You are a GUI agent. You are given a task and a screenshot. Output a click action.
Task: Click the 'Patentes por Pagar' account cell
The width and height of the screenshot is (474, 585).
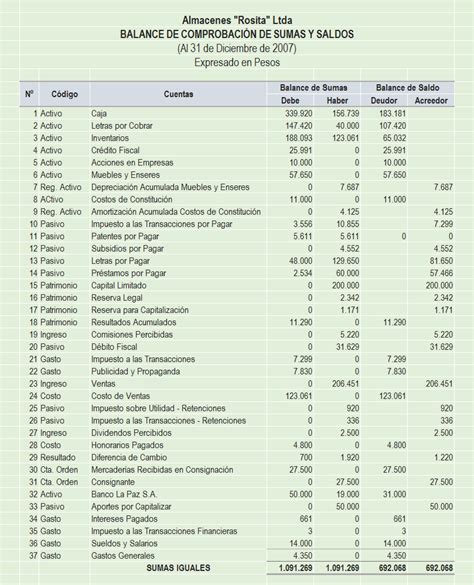point(125,237)
